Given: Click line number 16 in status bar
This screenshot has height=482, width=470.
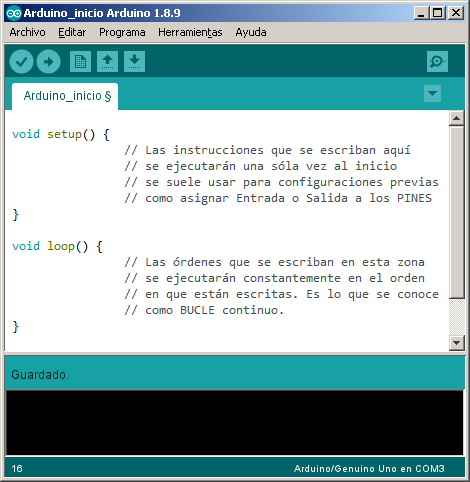Looking at the screenshot, I should (17, 469).
